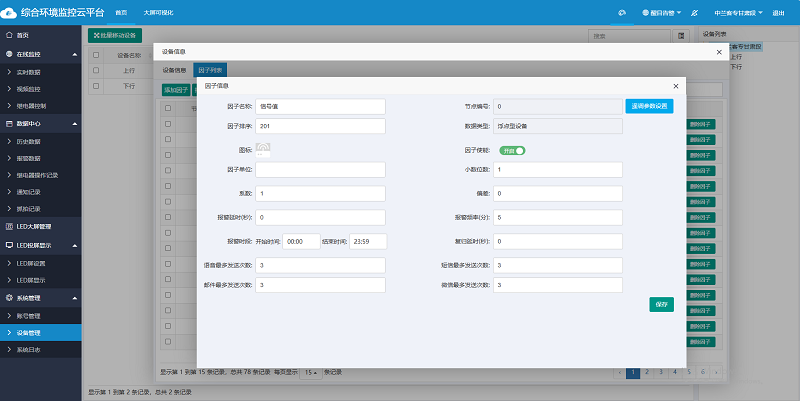The width and height of the screenshot is (800, 401).
Task: Click the 保存 save button
Action: pos(661,304)
